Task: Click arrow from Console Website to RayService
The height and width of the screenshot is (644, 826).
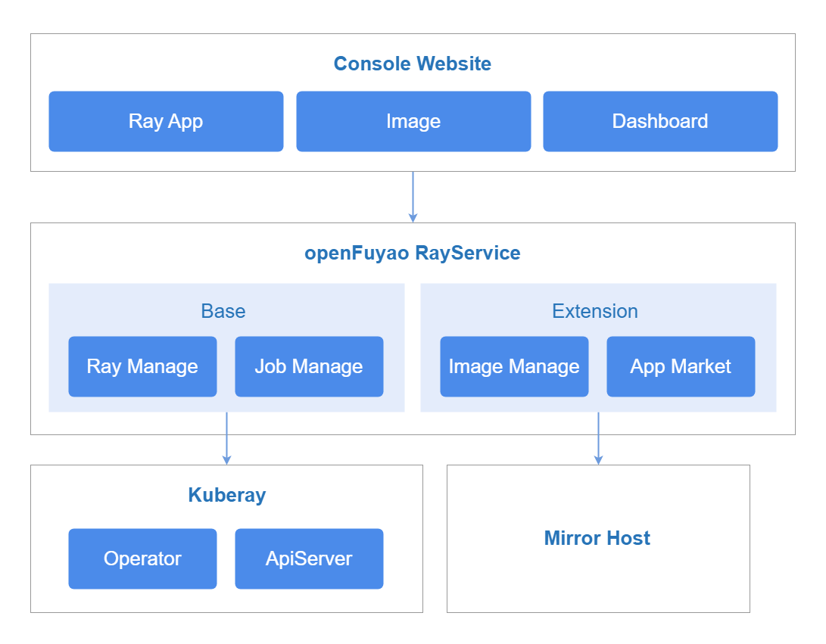Action: click(413, 197)
